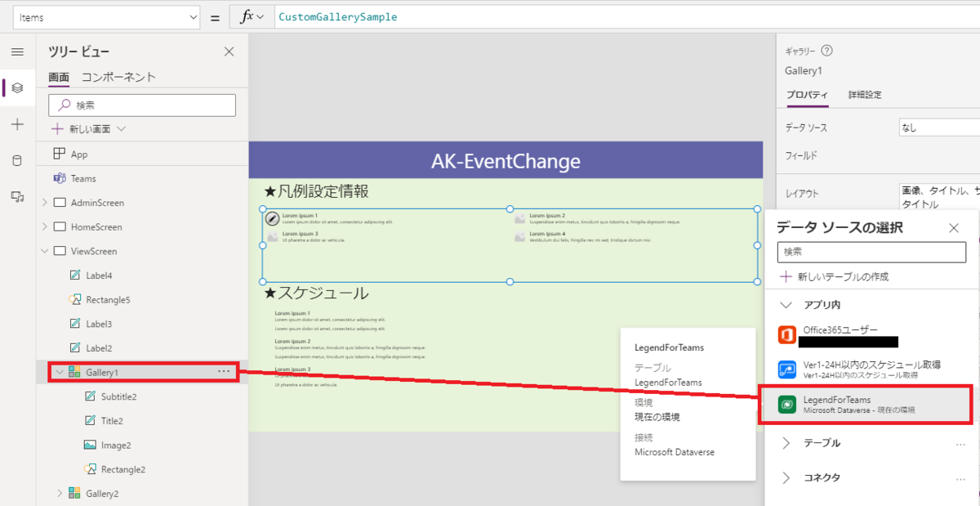Click the LegendForTeams Dataverse icon
Image resolution: width=980 pixels, height=506 pixels.
786,404
